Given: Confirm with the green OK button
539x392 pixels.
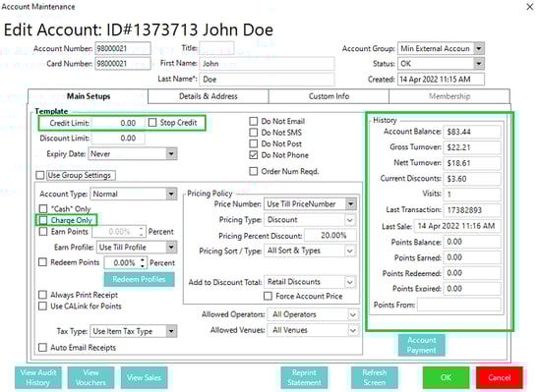Looking at the screenshot, I should pos(446,377).
